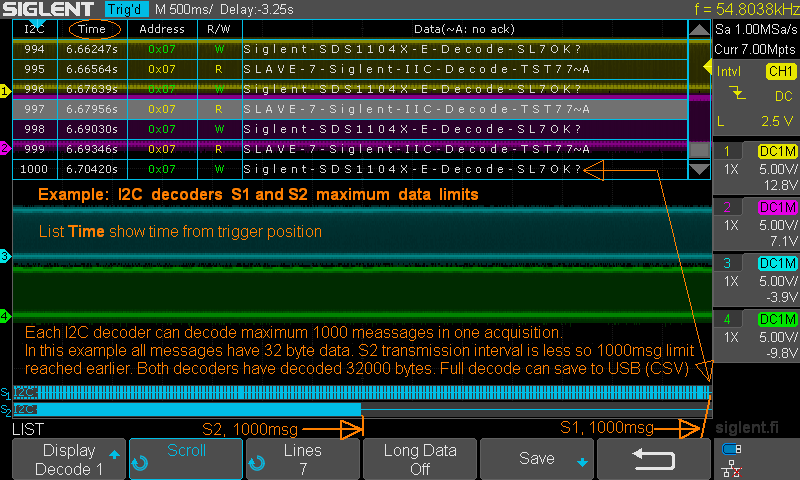Click the I2C column header
This screenshot has height=480, width=800.
pyautogui.click(x=35, y=29)
